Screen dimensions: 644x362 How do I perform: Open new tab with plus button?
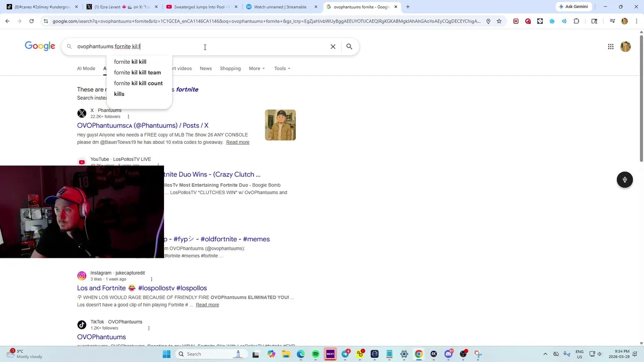pyautogui.click(x=408, y=7)
